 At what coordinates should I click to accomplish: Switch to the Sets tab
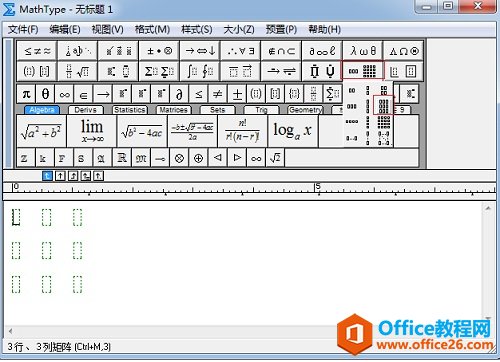[x=217, y=110]
